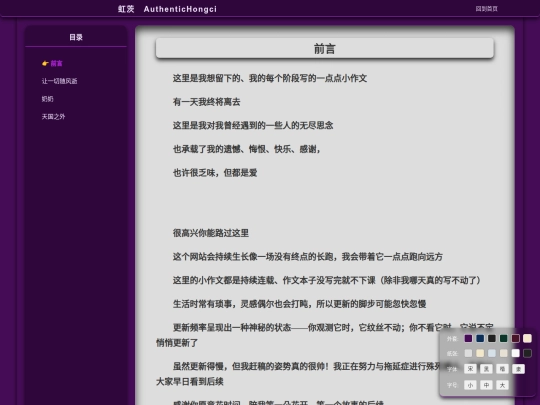This screenshot has height=405, width=540.
Task: Choose the white paper color swatch
Action: pyautogui.click(x=515, y=353)
